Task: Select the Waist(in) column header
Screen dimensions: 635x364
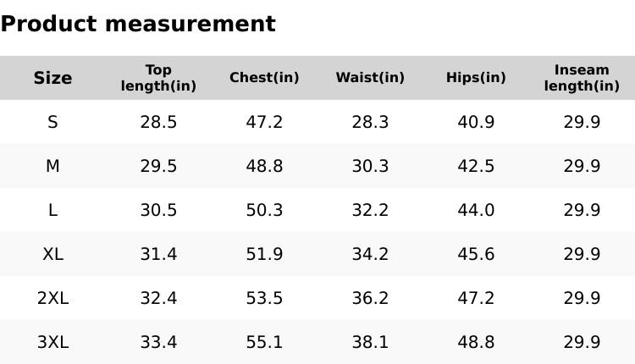Action: pos(370,78)
